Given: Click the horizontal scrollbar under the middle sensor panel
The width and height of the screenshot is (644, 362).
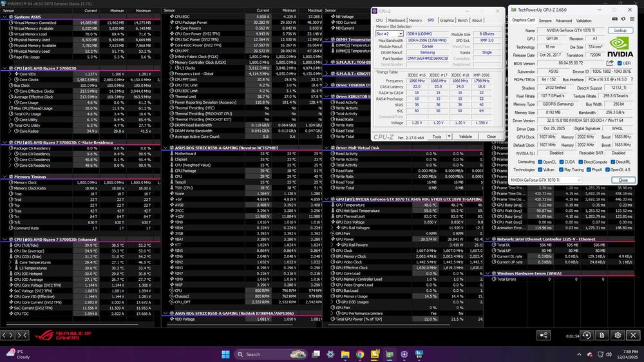Looking at the screenshot, I should point(231,324).
